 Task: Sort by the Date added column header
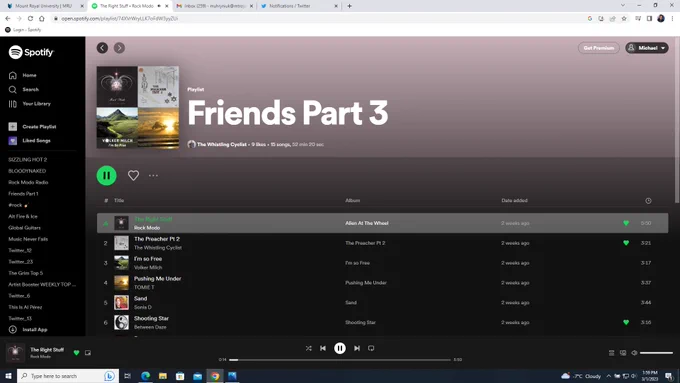tap(514, 200)
